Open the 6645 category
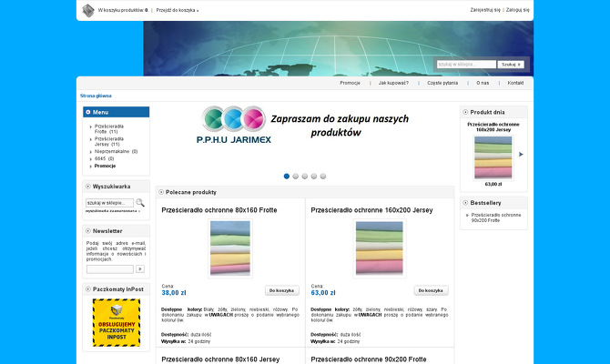This screenshot has height=364, width=610. click(x=105, y=158)
